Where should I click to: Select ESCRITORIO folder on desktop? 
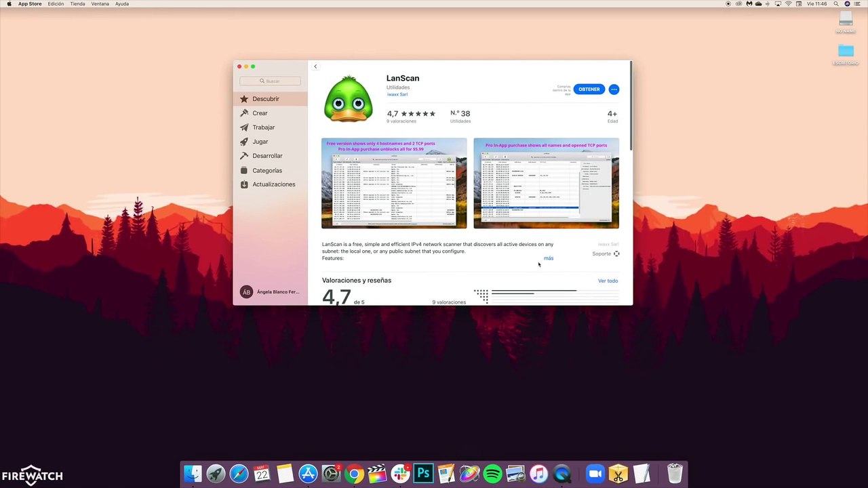[x=846, y=55]
